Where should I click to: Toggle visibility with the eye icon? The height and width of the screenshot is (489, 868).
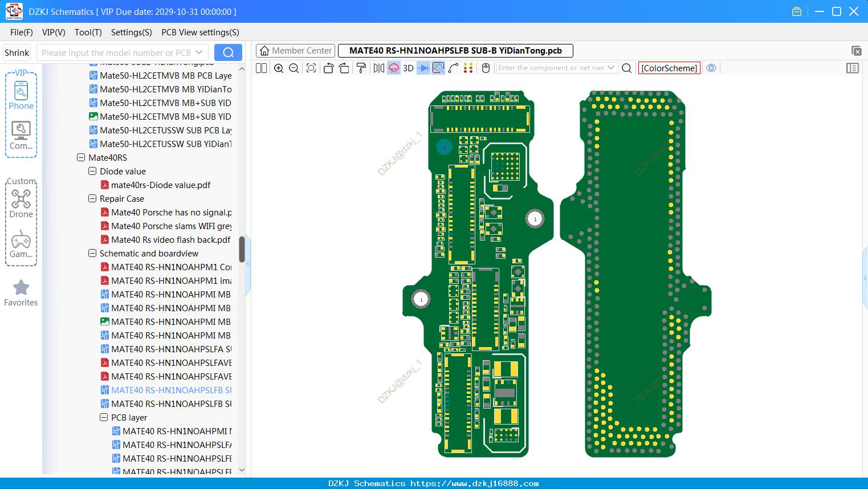[x=711, y=68]
